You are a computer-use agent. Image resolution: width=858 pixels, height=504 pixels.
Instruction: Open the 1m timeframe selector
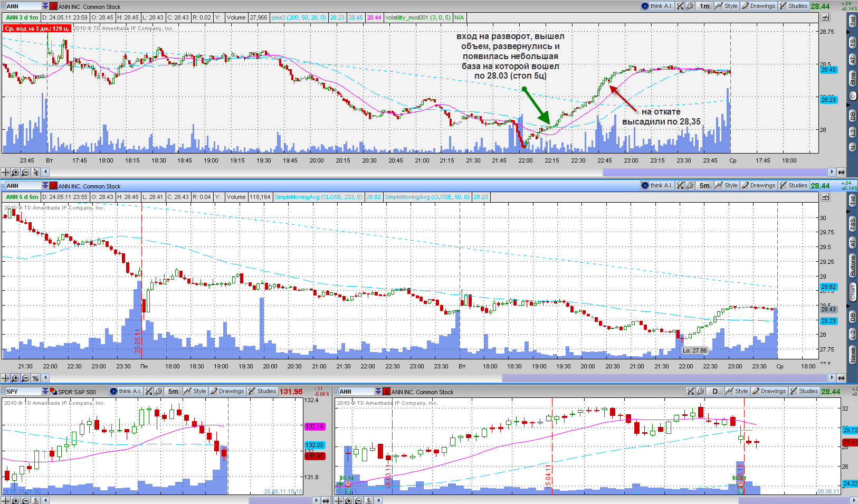704,6
